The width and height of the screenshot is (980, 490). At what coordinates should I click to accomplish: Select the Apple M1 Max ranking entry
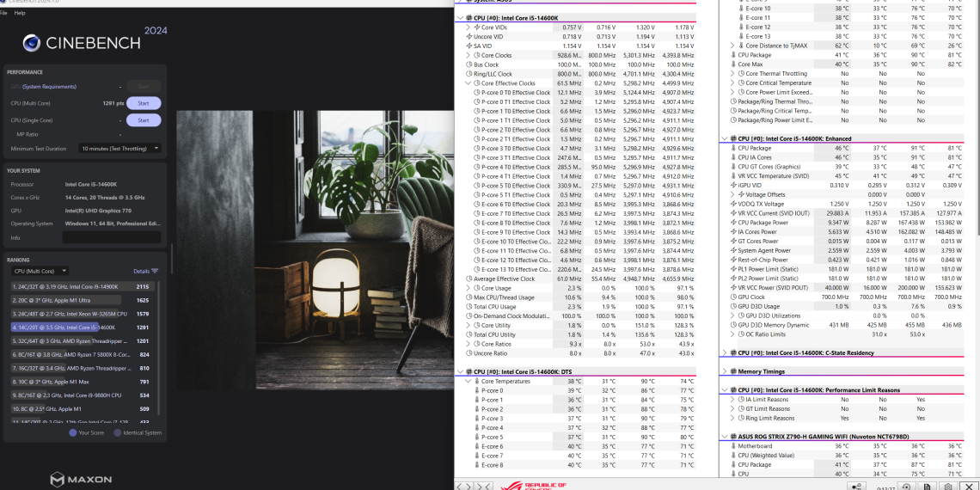pyautogui.click(x=82, y=381)
